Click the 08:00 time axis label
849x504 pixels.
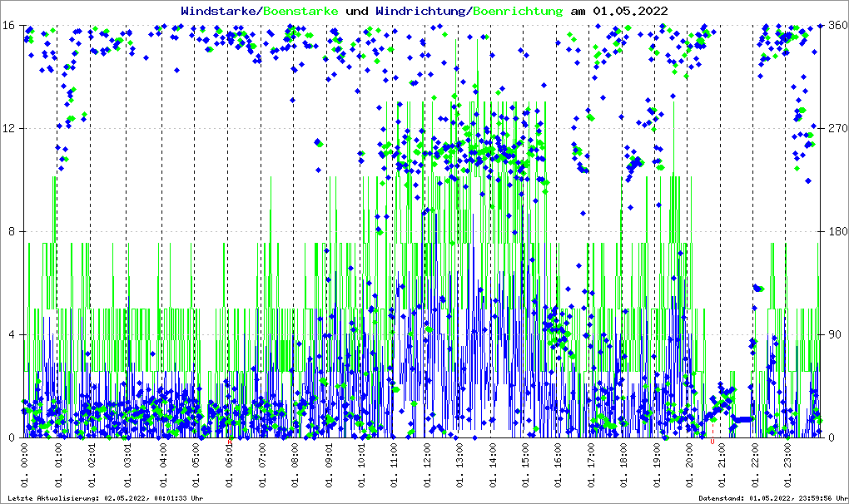(295, 464)
